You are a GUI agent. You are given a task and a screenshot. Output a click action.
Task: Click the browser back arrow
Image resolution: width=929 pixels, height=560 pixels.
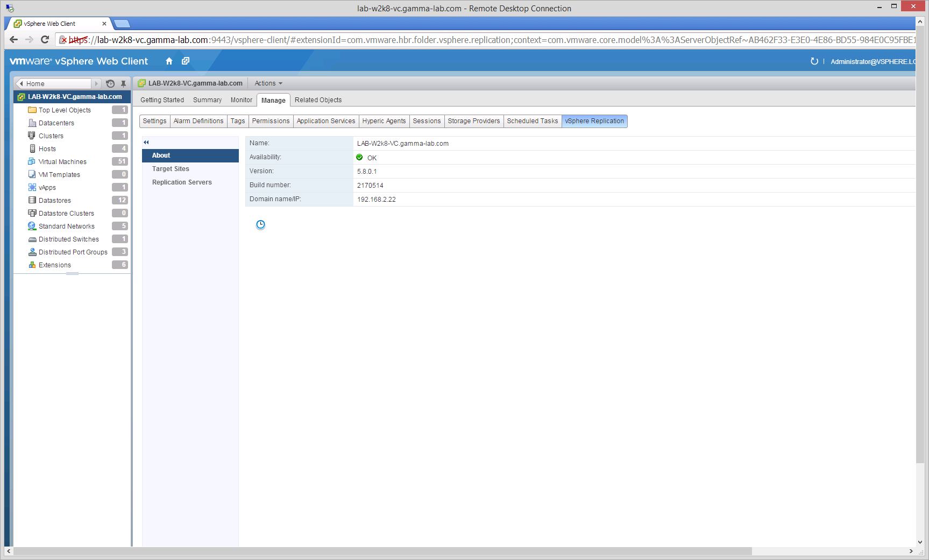(x=14, y=40)
